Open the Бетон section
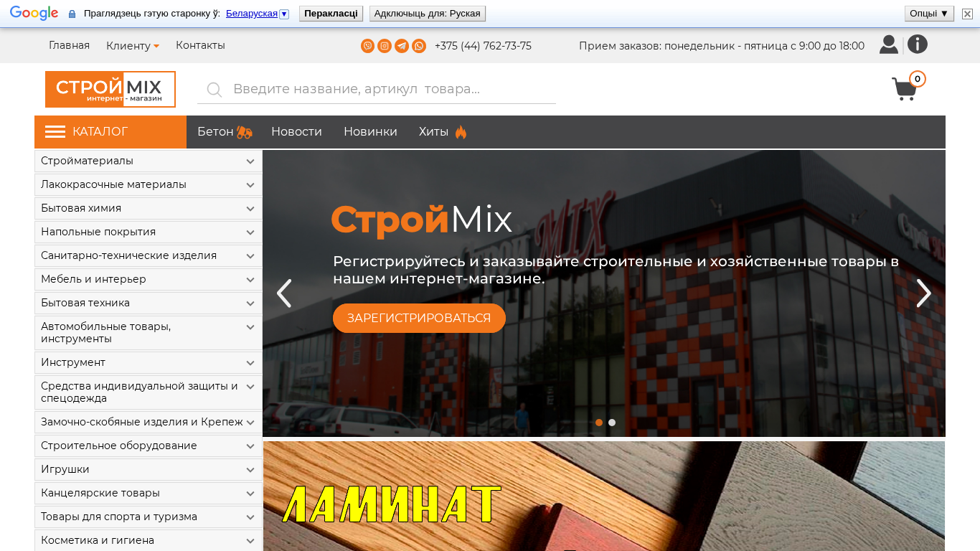This screenshot has width=980, height=551. pyautogui.click(x=215, y=132)
